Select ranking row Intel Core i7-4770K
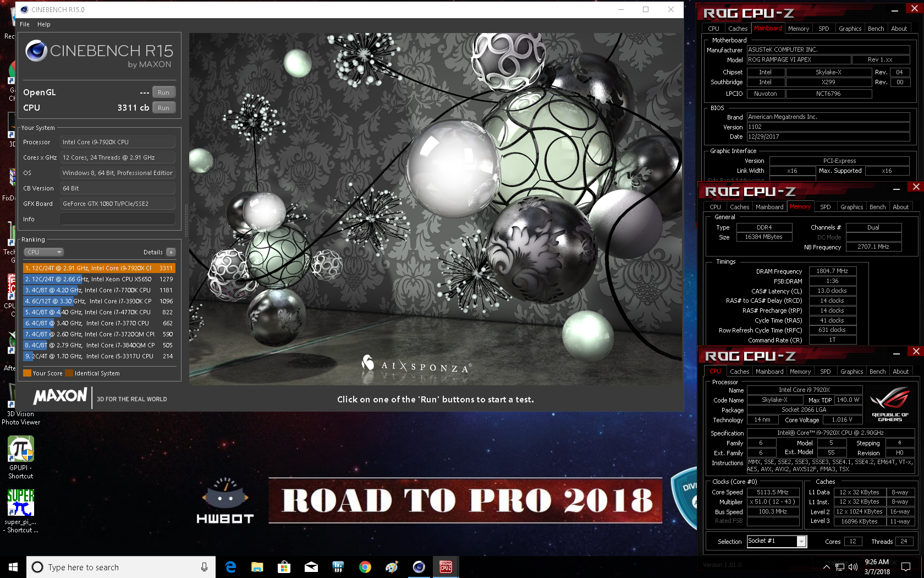 click(x=99, y=312)
